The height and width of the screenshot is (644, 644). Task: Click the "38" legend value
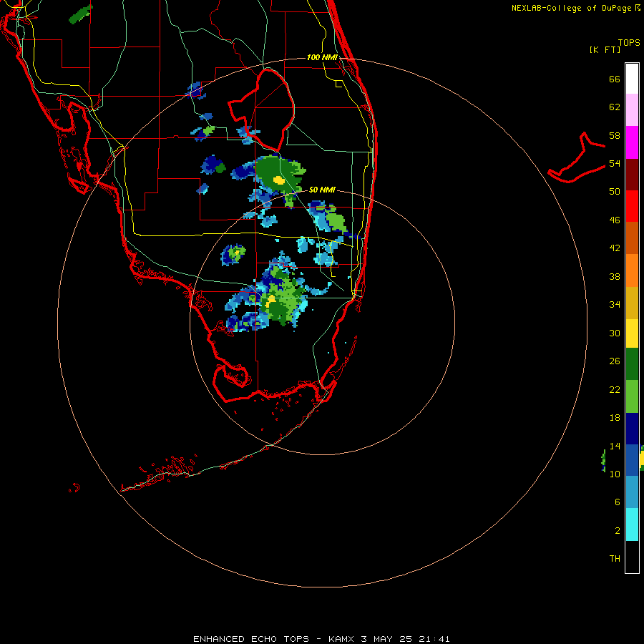point(615,277)
